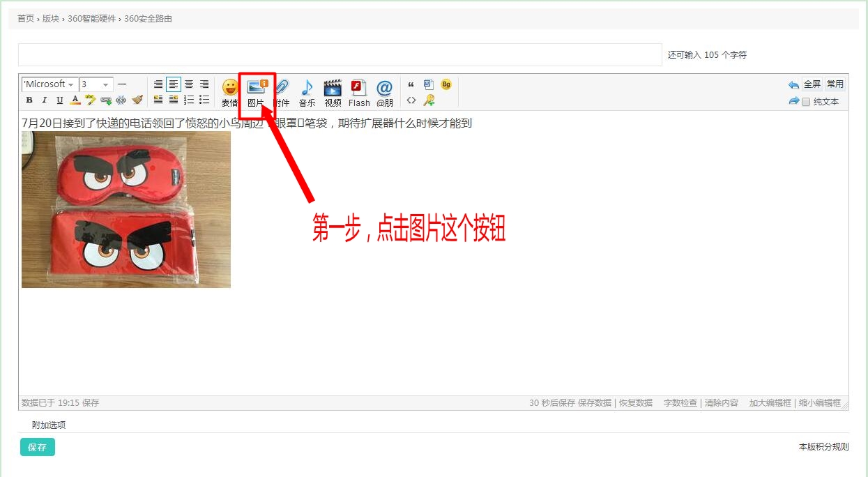The width and height of the screenshot is (868, 477).
Task: Click the 数据已于 19:15 保存 status text
Action: pos(61,403)
